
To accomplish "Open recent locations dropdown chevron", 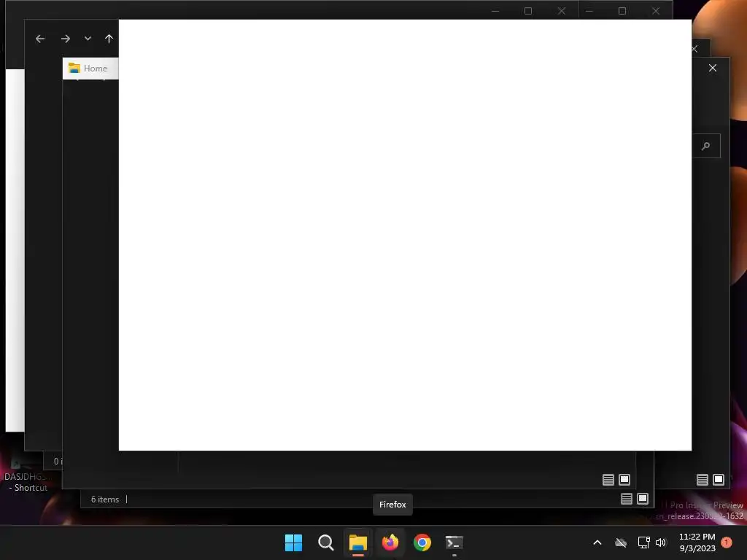I will [x=88, y=39].
